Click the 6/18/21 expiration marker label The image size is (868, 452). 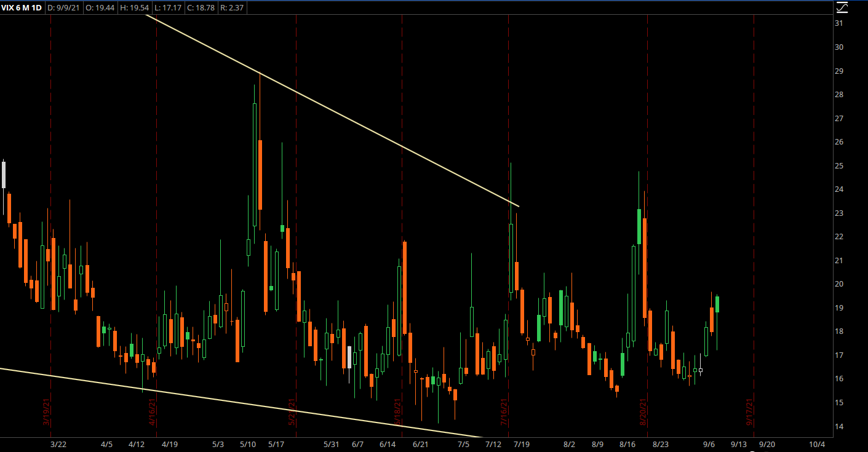397,412
